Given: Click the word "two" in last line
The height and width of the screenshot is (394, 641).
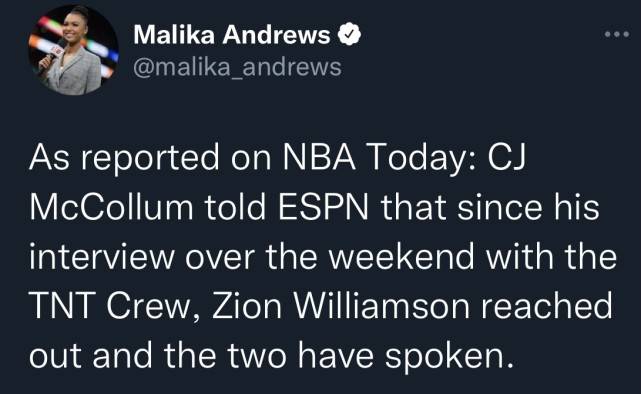Looking at the screenshot, I should (257, 356).
